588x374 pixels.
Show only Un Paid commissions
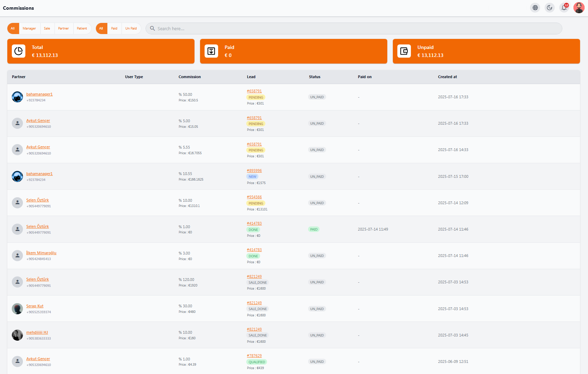coord(131,28)
